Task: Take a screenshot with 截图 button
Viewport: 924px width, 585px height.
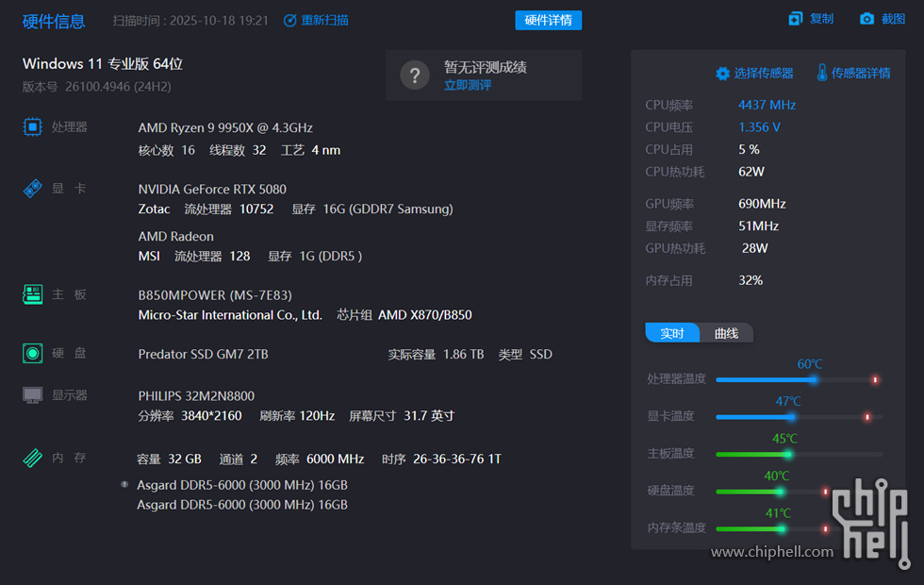Action: (x=883, y=19)
